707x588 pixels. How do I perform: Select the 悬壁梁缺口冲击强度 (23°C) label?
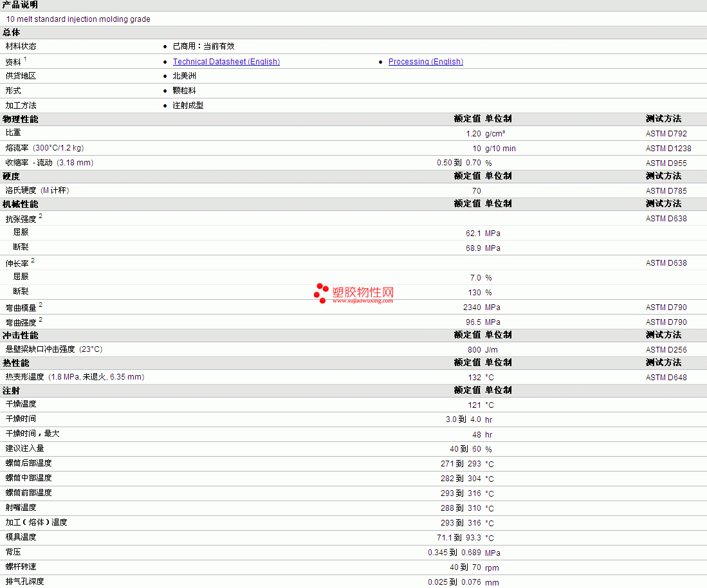(x=54, y=349)
